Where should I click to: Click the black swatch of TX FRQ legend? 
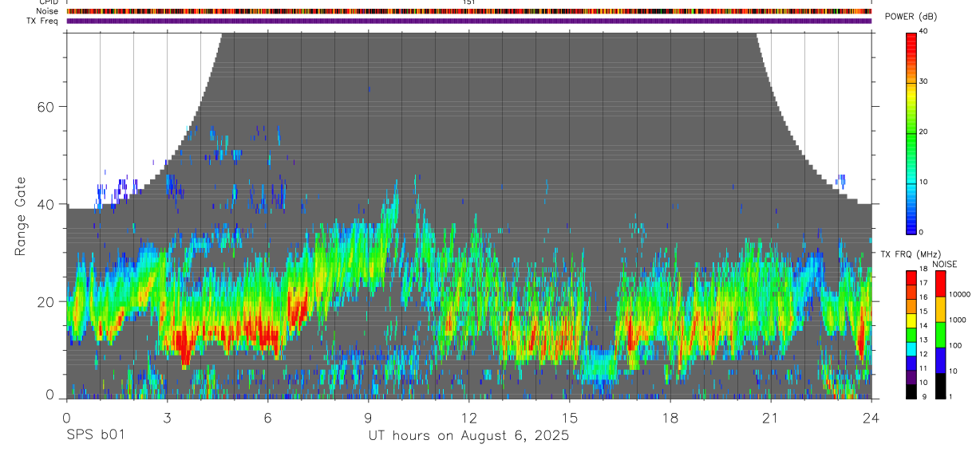point(911,391)
